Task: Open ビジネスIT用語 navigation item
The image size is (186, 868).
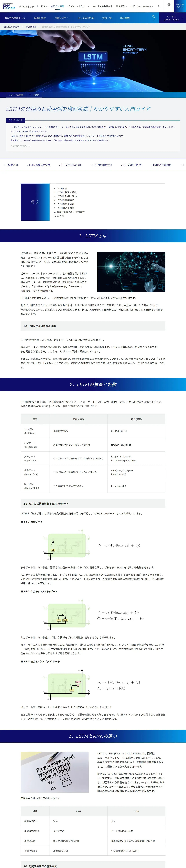Action: tap(86, 18)
